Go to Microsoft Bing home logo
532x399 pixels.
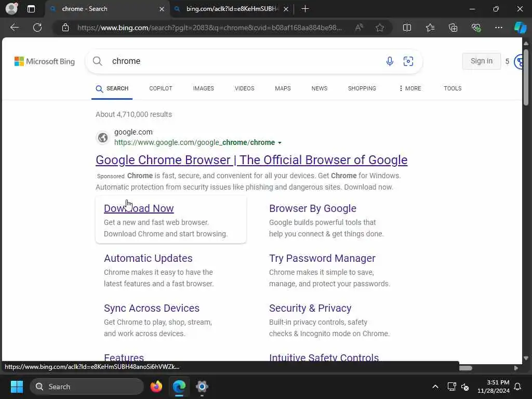coord(45,61)
